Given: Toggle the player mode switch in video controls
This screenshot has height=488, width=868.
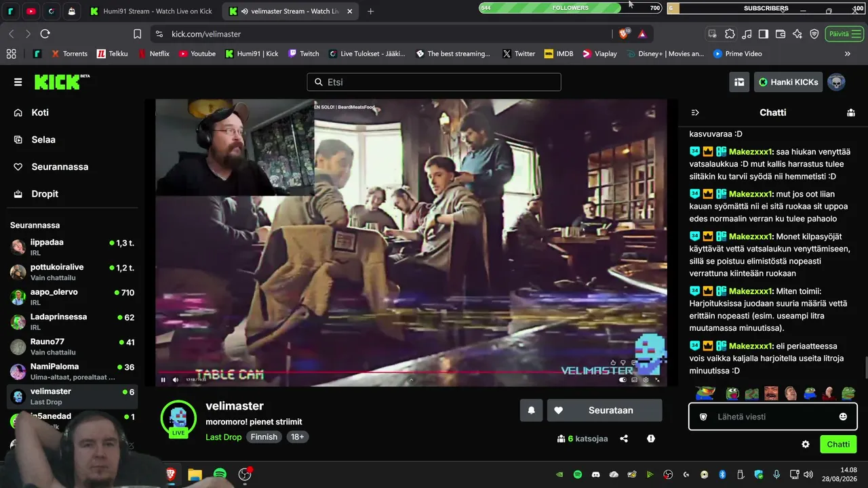Looking at the screenshot, I should [x=623, y=380].
